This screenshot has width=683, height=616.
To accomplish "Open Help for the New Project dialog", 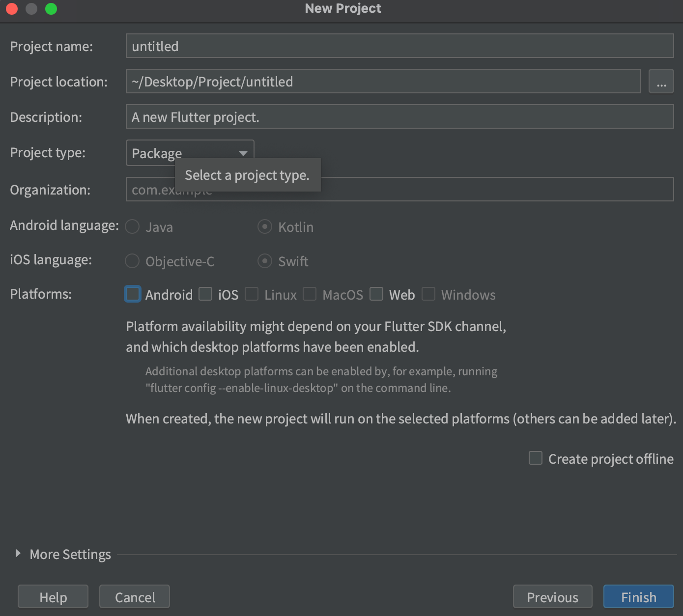I will coord(53,597).
